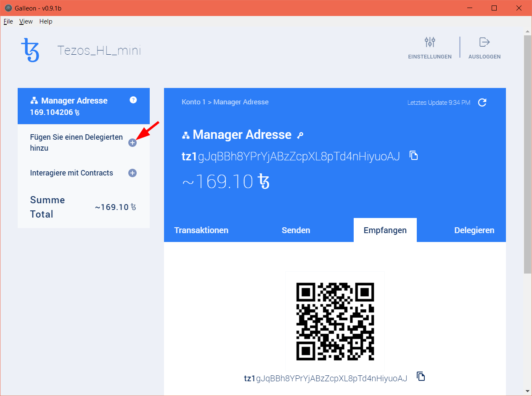Select the Empfangen tab

(x=385, y=230)
